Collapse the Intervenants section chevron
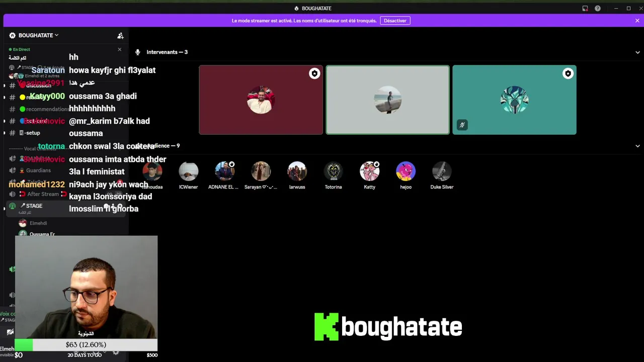The height and width of the screenshot is (362, 644). [637, 52]
